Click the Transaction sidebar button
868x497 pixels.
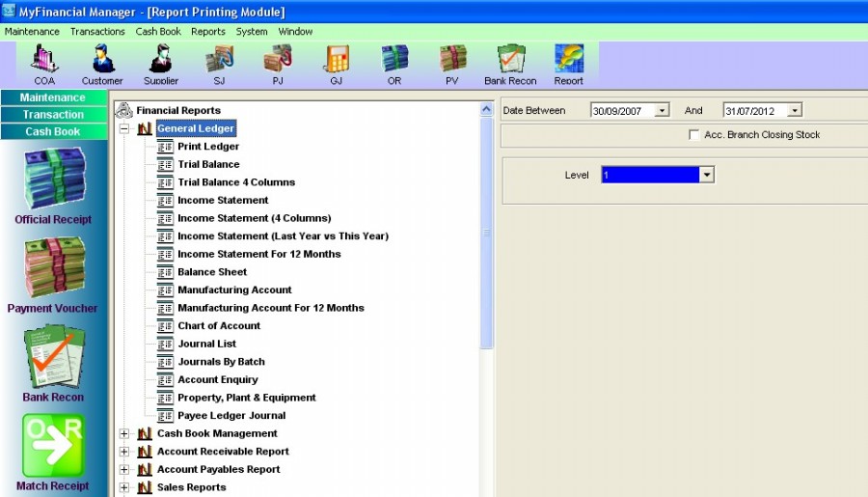click(54, 115)
